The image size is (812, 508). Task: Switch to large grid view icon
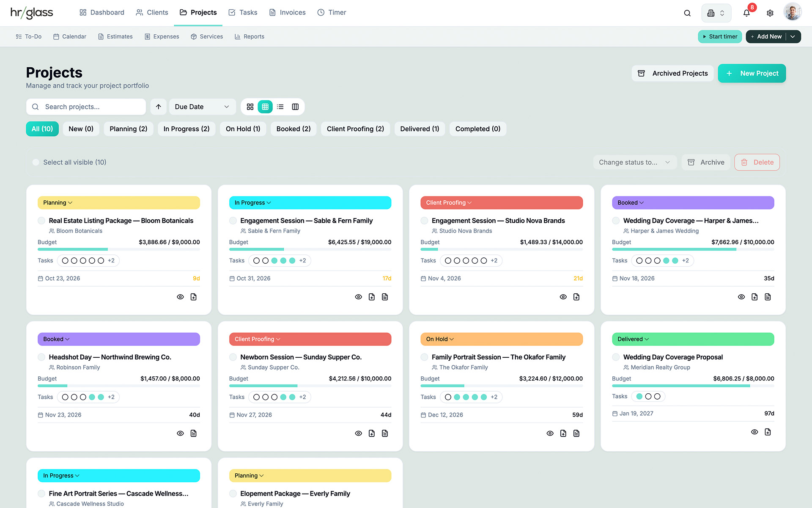click(250, 107)
